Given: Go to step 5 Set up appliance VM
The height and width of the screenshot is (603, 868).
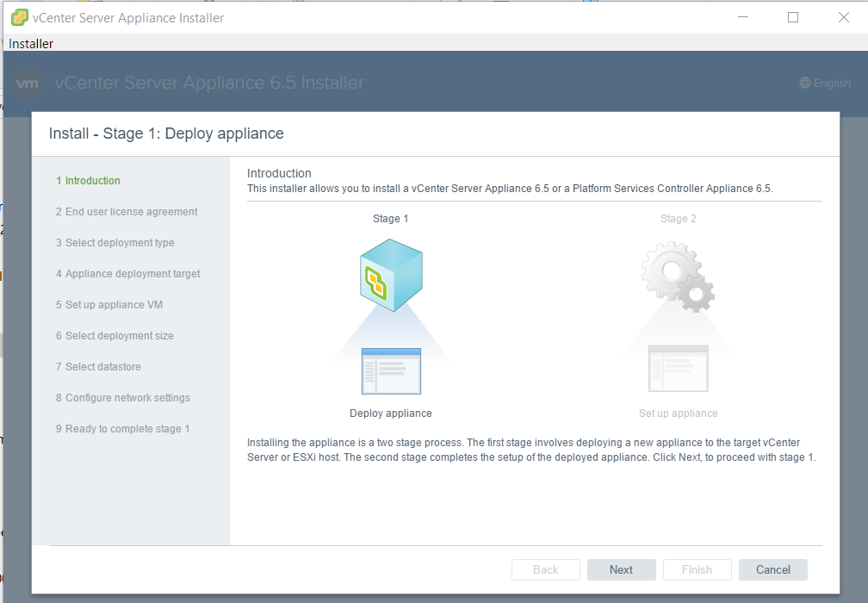Looking at the screenshot, I should (x=109, y=305).
